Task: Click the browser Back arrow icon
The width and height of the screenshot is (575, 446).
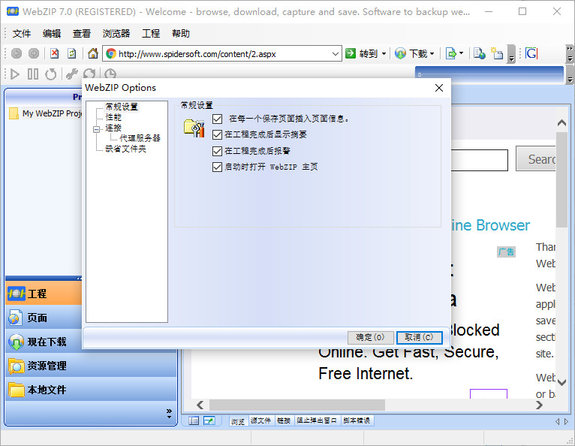Action: click(x=16, y=54)
